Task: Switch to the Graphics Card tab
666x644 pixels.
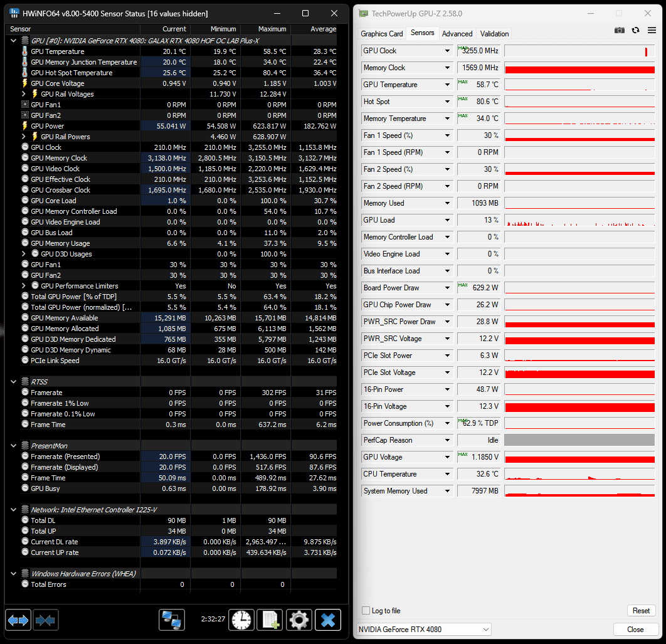Action: [381, 34]
